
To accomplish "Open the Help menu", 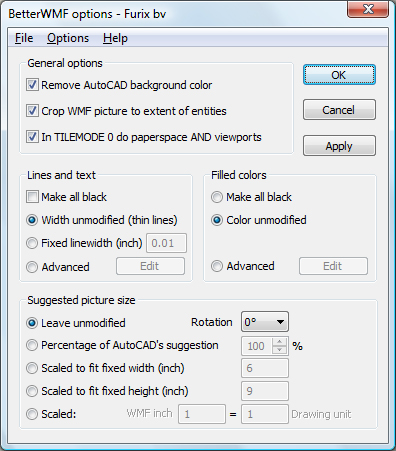I will coord(115,38).
